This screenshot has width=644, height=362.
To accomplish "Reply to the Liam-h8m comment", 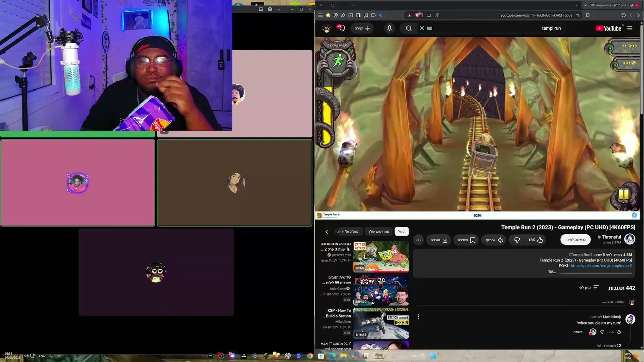I will click(x=578, y=332).
